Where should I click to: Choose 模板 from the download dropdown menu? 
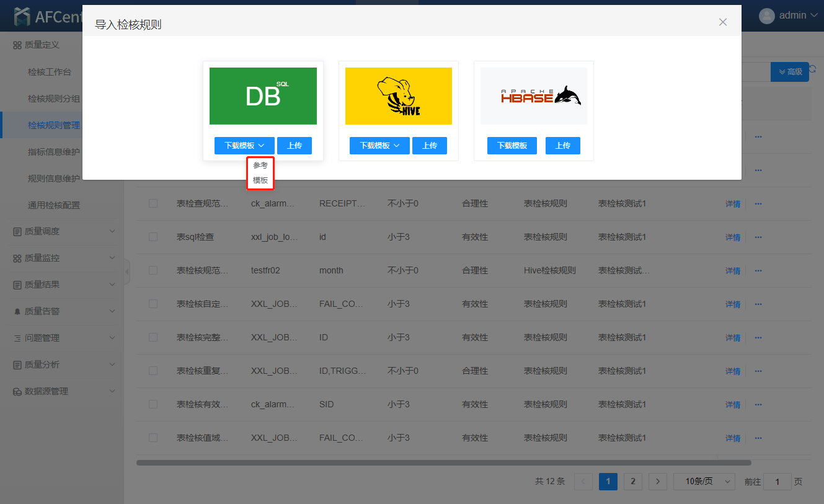(260, 180)
